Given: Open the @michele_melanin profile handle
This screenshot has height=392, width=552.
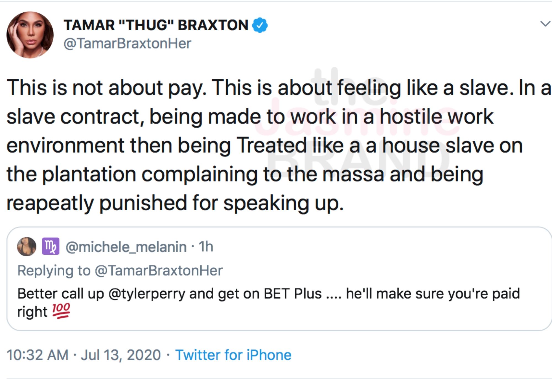Looking at the screenshot, I should [126, 247].
